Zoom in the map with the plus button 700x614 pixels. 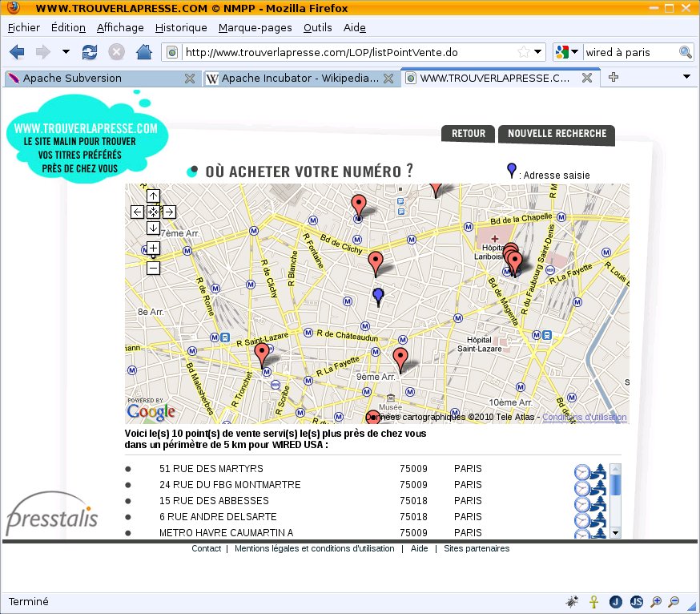153,248
